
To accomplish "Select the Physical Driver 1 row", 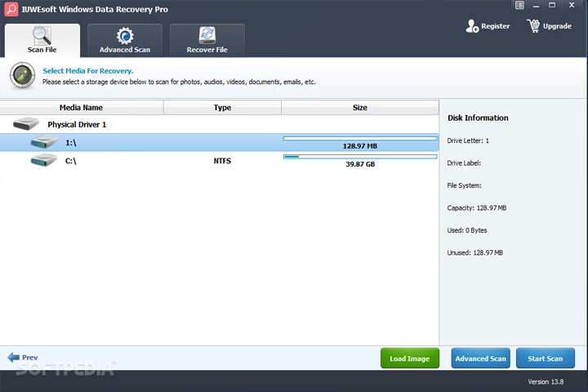I will [x=220, y=124].
